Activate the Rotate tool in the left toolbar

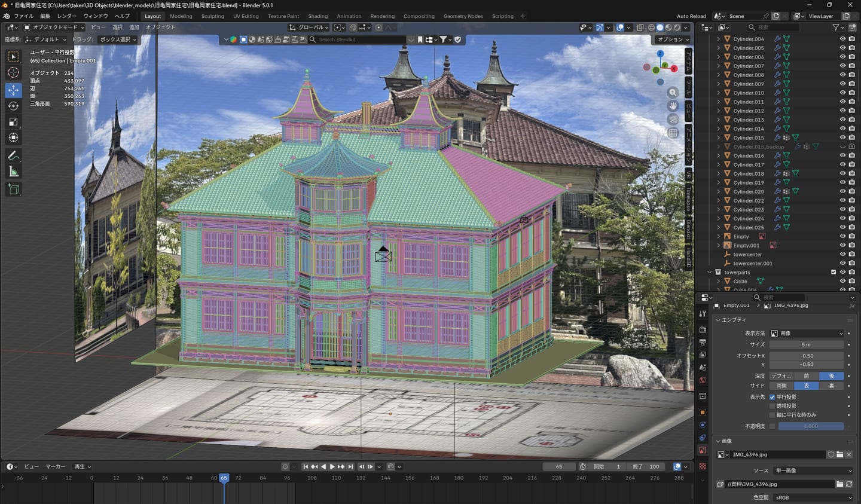pyautogui.click(x=13, y=106)
